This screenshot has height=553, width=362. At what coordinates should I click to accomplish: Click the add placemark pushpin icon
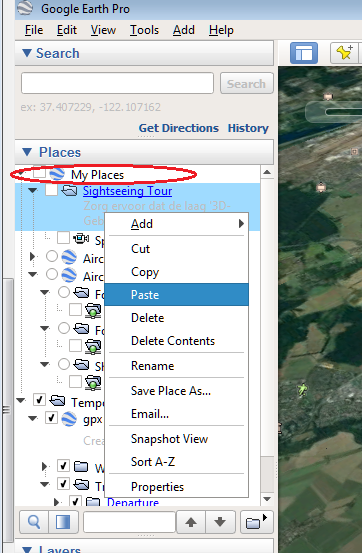pos(344,53)
